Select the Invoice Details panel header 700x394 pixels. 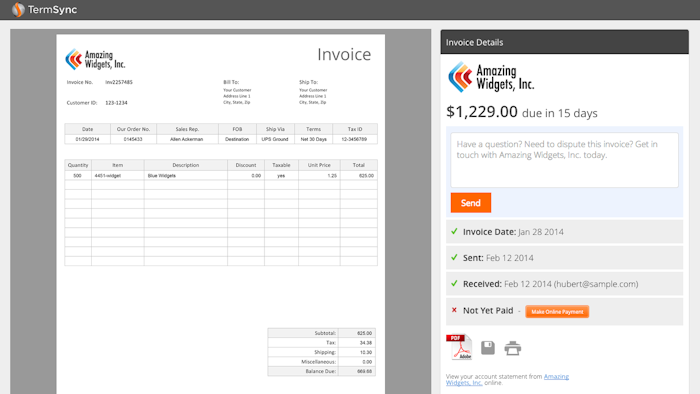[564, 42]
